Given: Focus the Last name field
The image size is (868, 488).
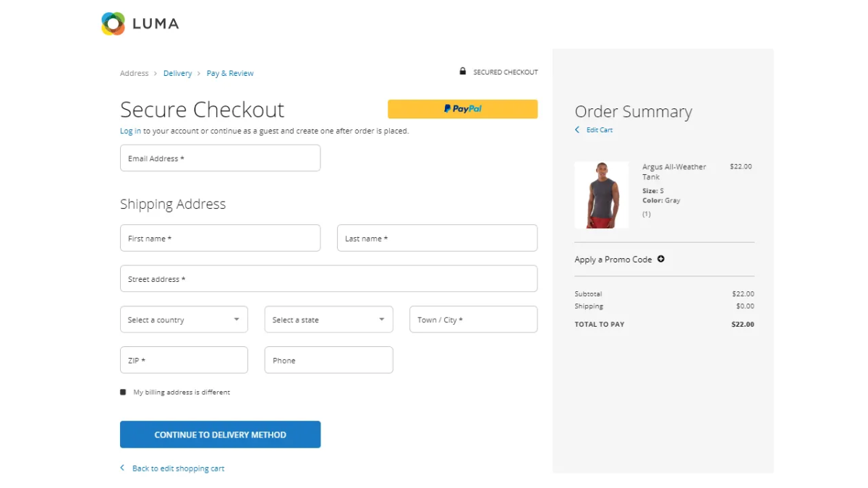Looking at the screenshot, I should [437, 238].
